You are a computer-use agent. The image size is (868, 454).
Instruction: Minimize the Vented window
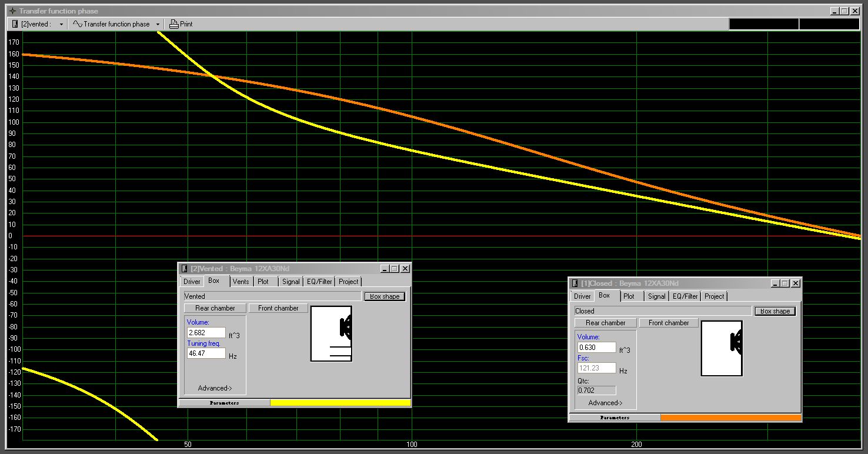coord(385,269)
